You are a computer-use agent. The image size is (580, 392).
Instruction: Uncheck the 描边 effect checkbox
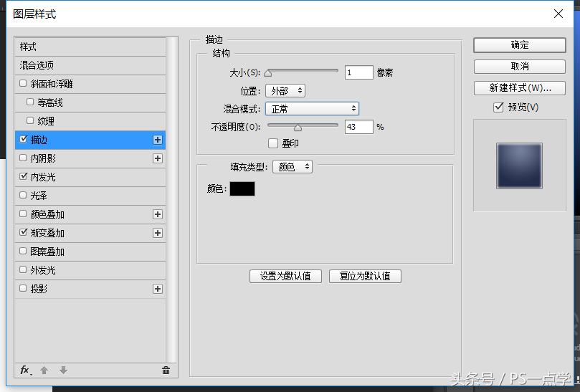[24, 139]
